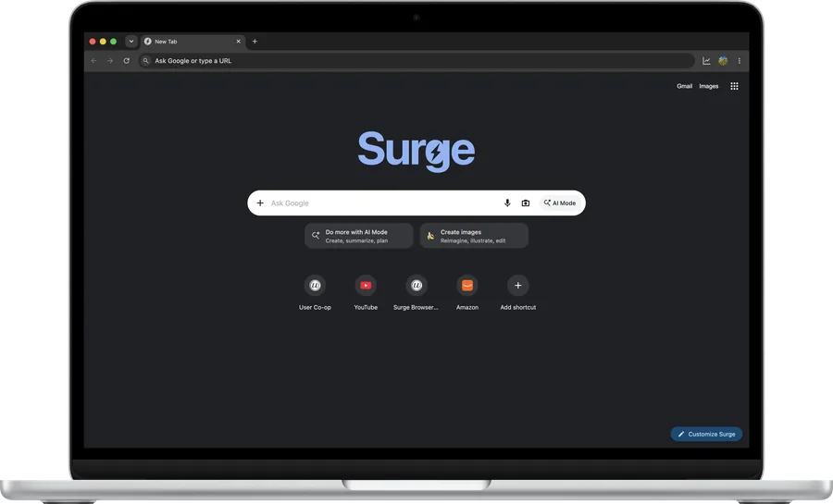Click the browser back arrow
The height and width of the screenshot is (504, 833).
click(94, 61)
